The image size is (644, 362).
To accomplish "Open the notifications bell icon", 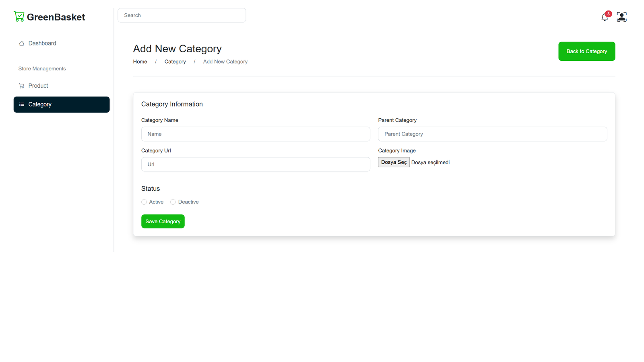I will (x=604, y=17).
